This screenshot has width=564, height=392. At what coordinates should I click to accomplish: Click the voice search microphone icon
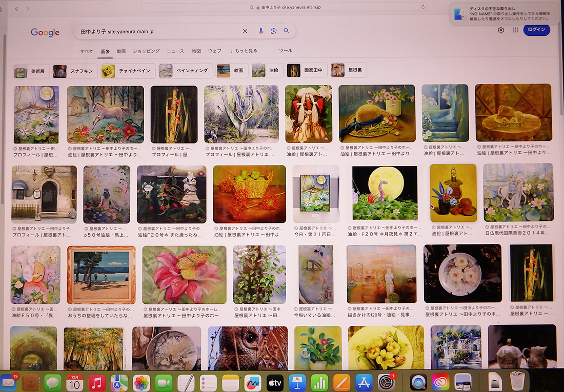(x=260, y=31)
